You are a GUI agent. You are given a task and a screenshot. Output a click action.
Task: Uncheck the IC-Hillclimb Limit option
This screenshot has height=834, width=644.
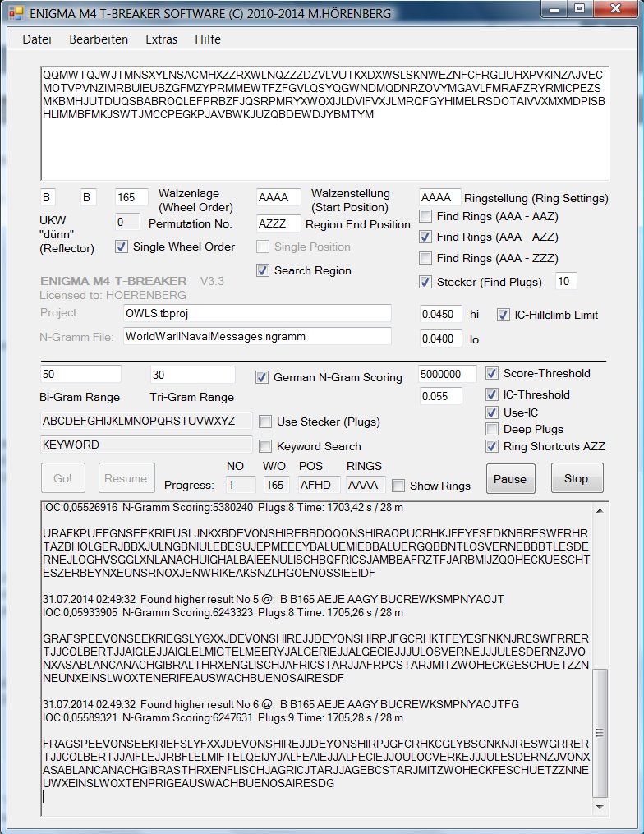(x=504, y=315)
